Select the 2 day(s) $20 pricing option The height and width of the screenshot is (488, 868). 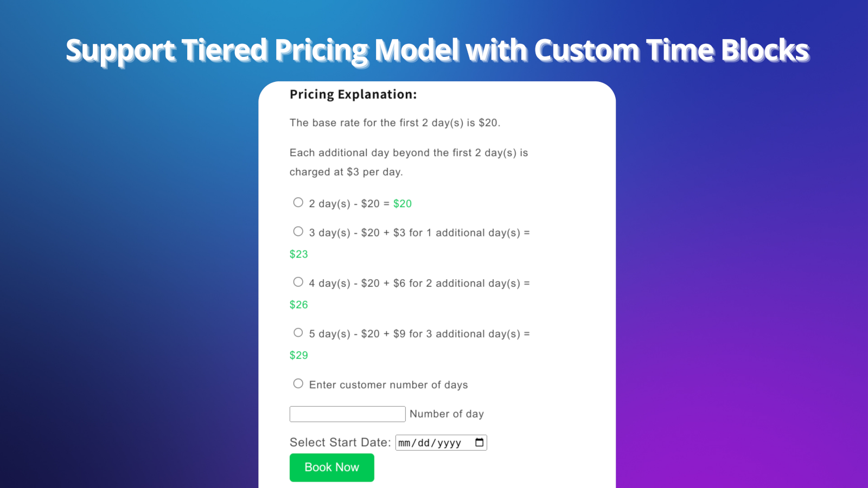(298, 202)
